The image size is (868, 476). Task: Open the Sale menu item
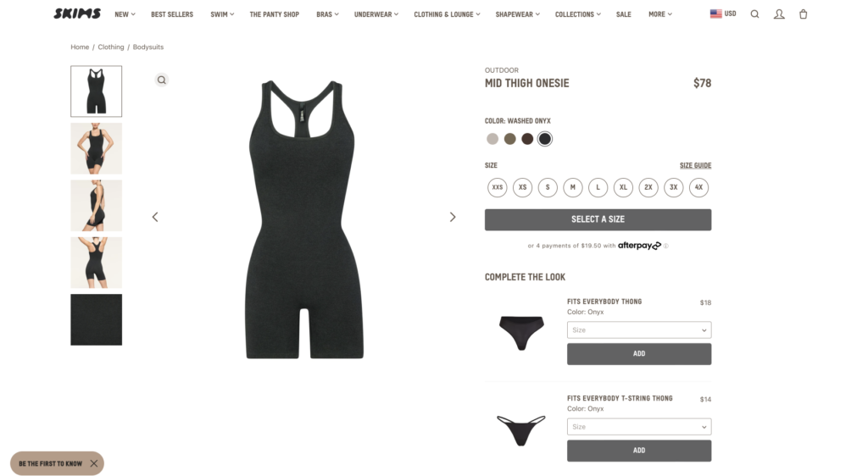coord(623,14)
